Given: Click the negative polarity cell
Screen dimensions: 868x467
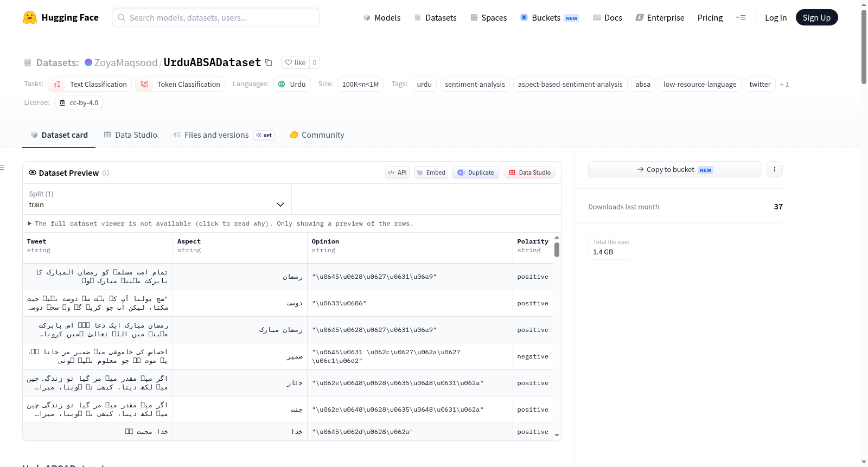Looking at the screenshot, I should coord(533,356).
